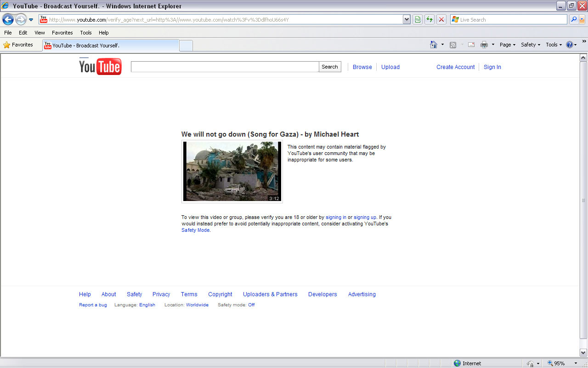The width and height of the screenshot is (588, 368).
Task: Open the footer Help link
Action: (85, 294)
